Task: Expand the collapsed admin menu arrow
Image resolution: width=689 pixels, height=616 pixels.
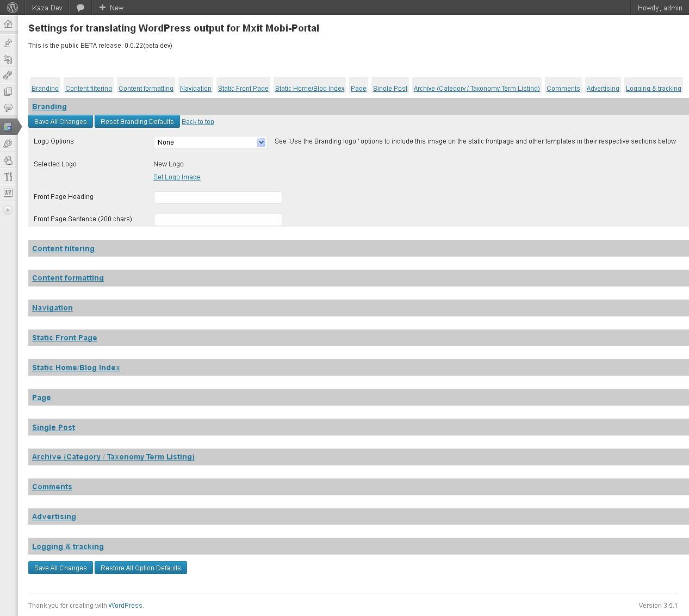Action: 8,210
